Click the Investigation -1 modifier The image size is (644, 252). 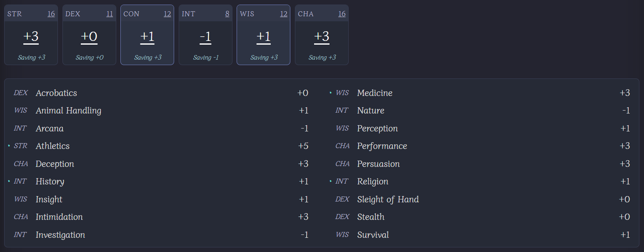[304, 235]
